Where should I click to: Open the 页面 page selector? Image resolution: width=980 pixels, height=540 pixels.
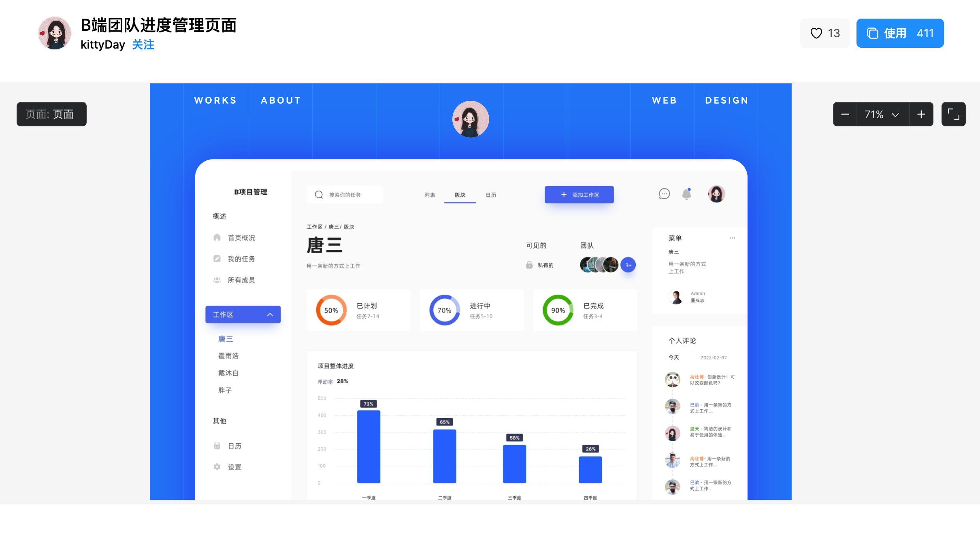51,114
